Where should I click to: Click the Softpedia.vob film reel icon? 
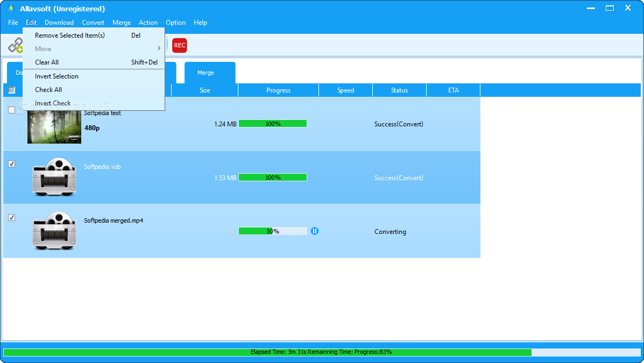(54, 177)
